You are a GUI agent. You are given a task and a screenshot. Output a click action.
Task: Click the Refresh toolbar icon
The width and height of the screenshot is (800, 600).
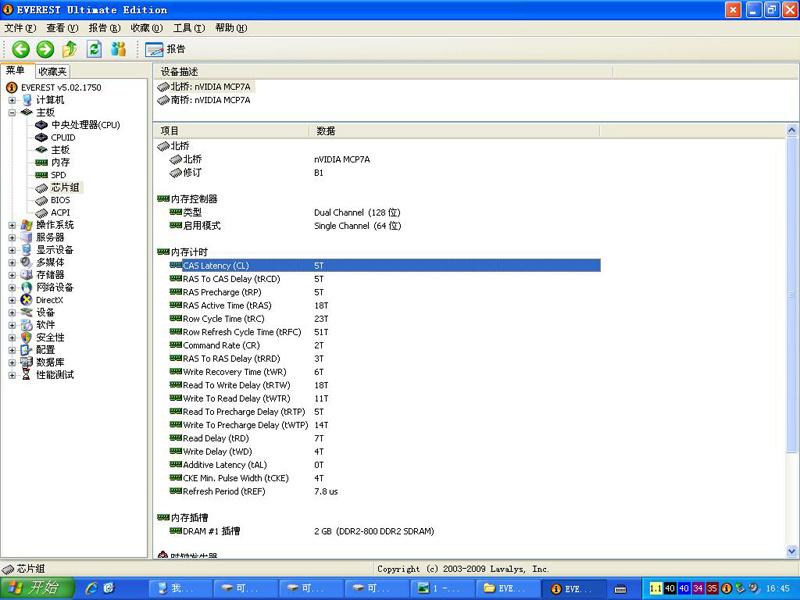pyautogui.click(x=95, y=49)
